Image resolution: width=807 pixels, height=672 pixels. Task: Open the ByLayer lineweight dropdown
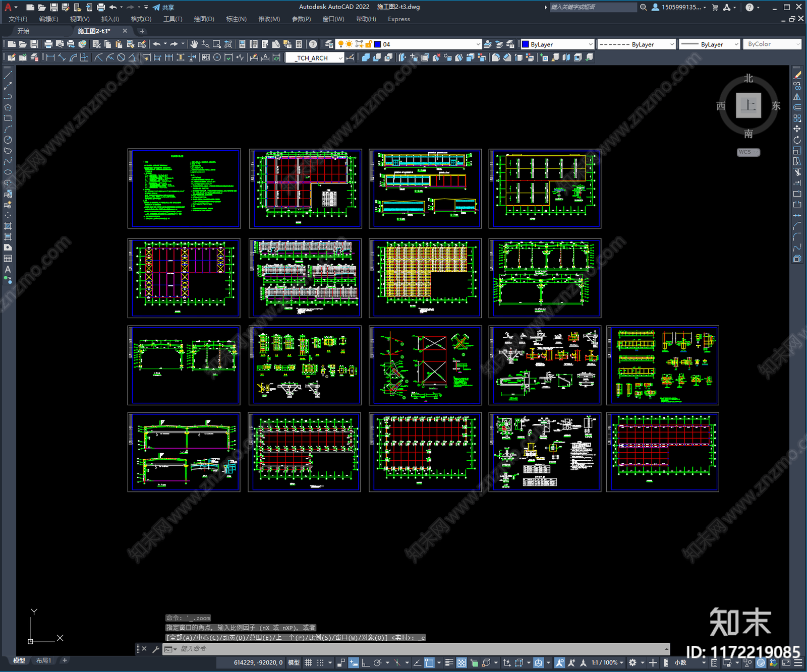pyautogui.click(x=709, y=44)
